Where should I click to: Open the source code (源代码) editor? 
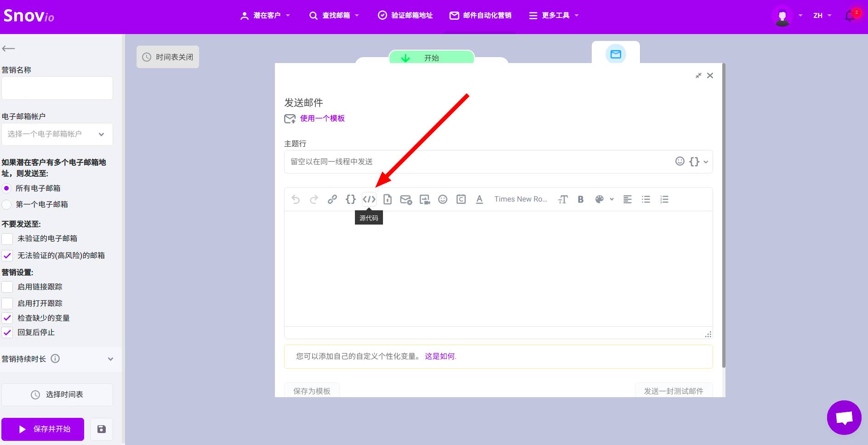[x=369, y=199]
